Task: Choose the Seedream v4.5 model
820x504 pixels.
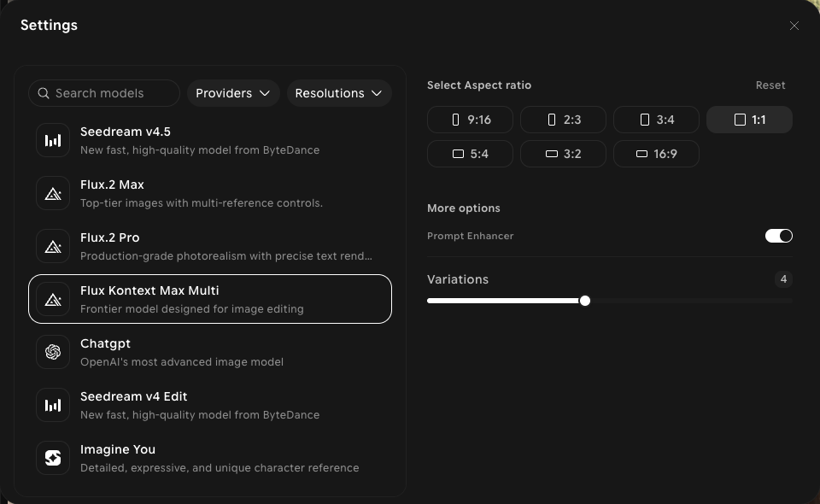Action: tap(210, 141)
